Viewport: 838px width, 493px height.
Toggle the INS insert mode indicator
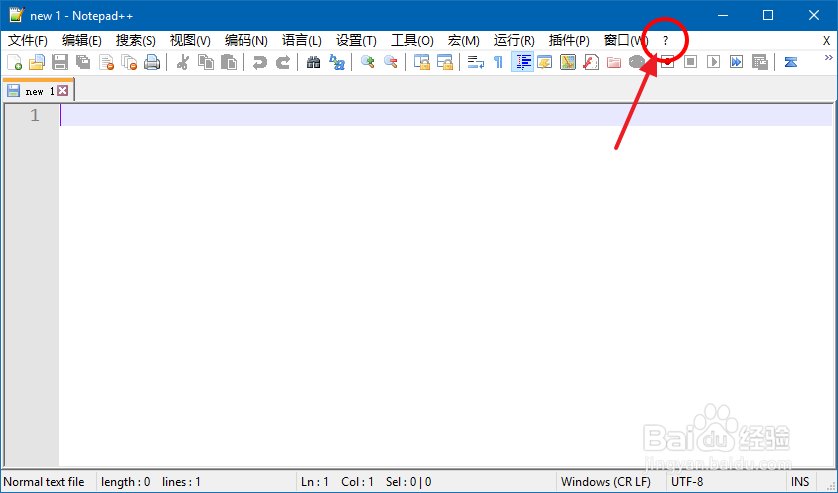tap(800, 482)
